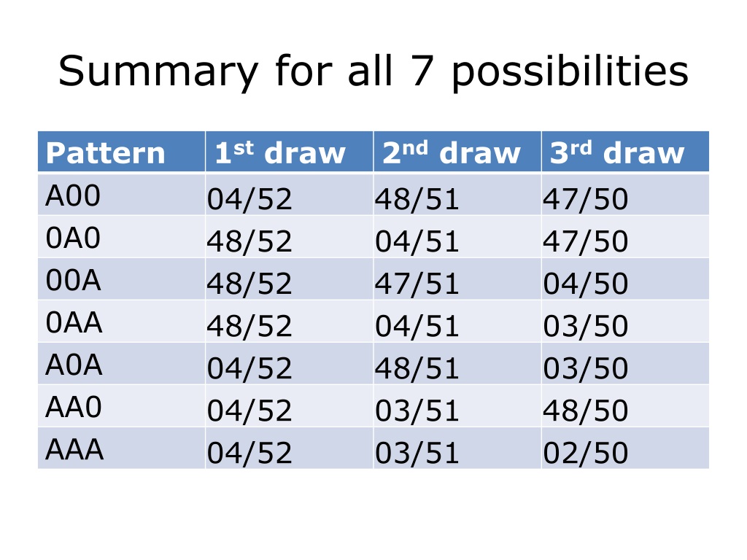Select the 48/52 cell in 0AA row
This screenshot has width=747, height=560.
[x=289, y=322]
